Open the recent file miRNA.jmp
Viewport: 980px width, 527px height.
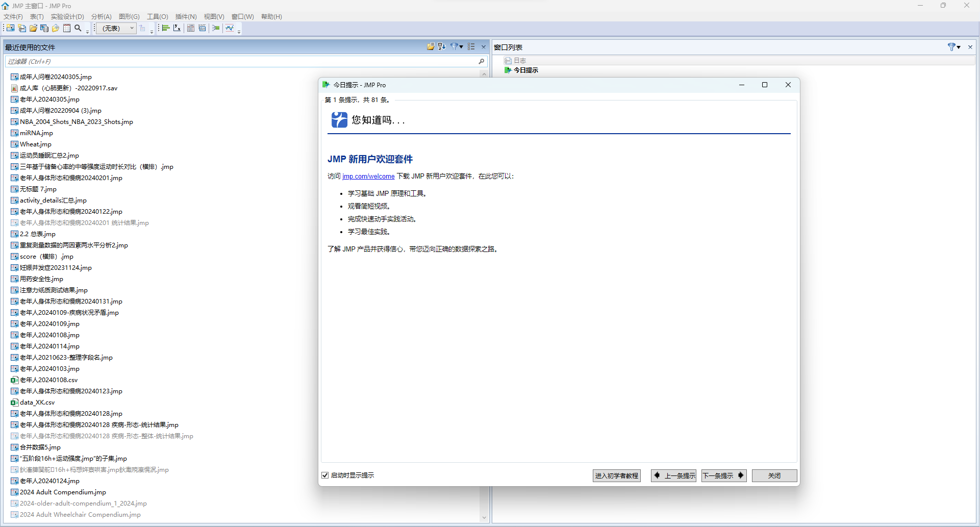[36, 133]
